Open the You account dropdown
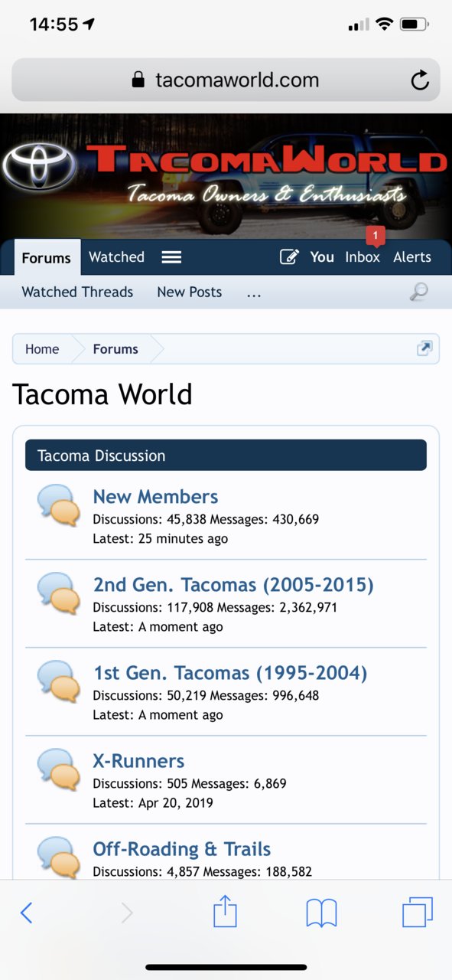452x980 pixels. point(322,257)
